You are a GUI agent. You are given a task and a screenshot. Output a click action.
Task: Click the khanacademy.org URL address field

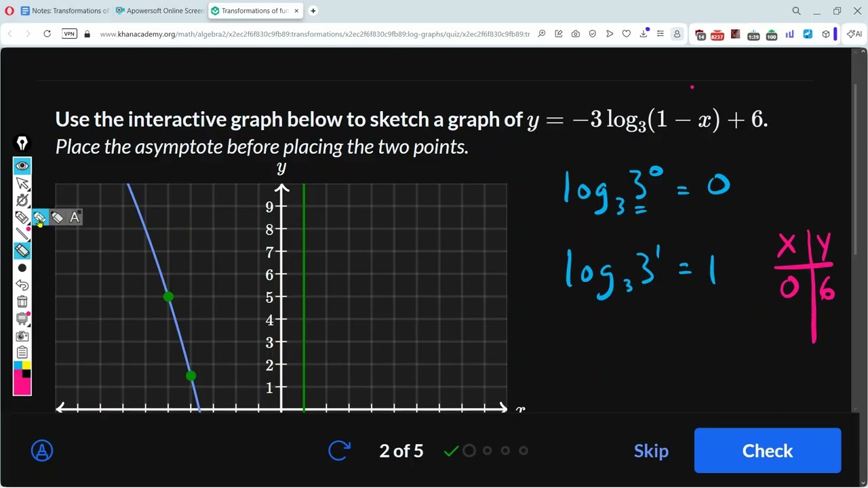(315, 34)
